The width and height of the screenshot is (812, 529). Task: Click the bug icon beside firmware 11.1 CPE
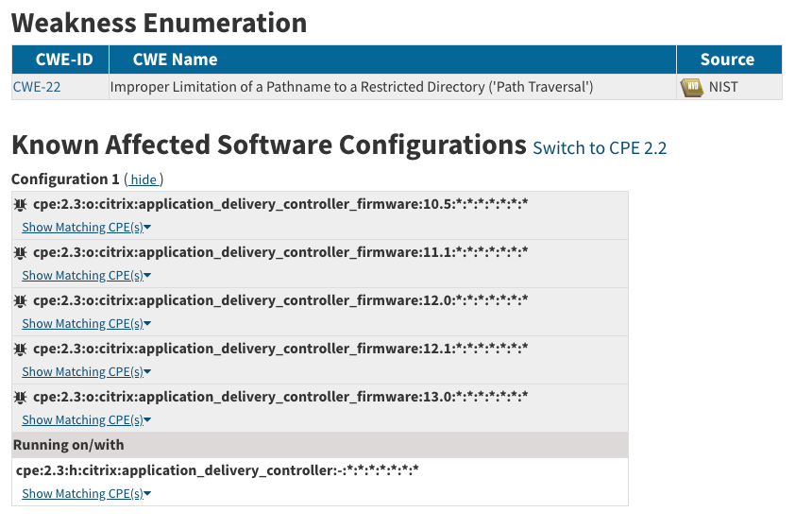tap(21, 252)
